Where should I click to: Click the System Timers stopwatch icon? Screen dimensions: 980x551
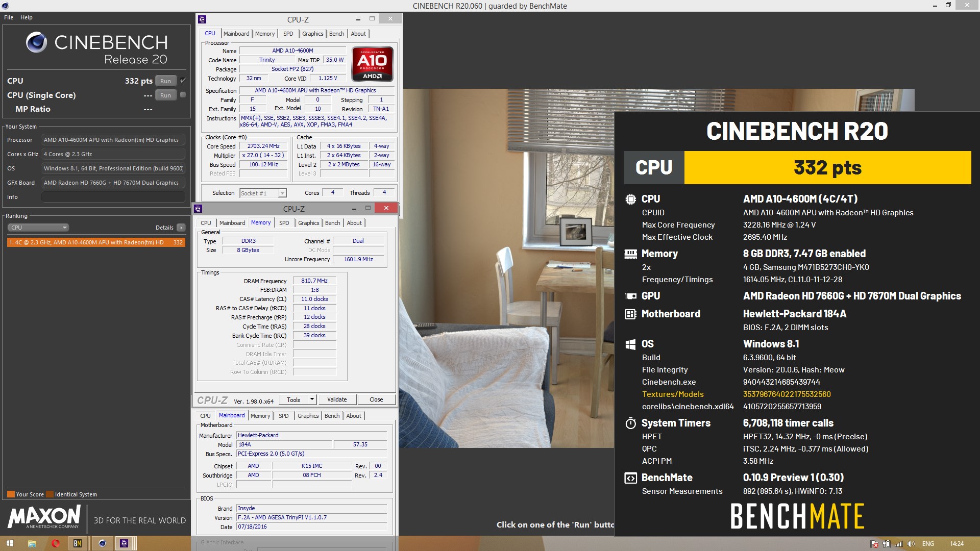coord(630,423)
